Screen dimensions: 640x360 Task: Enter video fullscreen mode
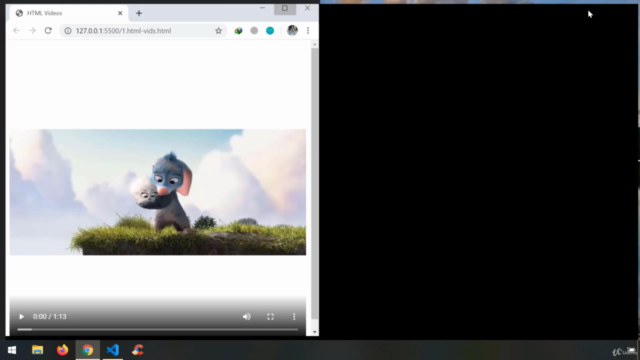(x=270, y=317)
